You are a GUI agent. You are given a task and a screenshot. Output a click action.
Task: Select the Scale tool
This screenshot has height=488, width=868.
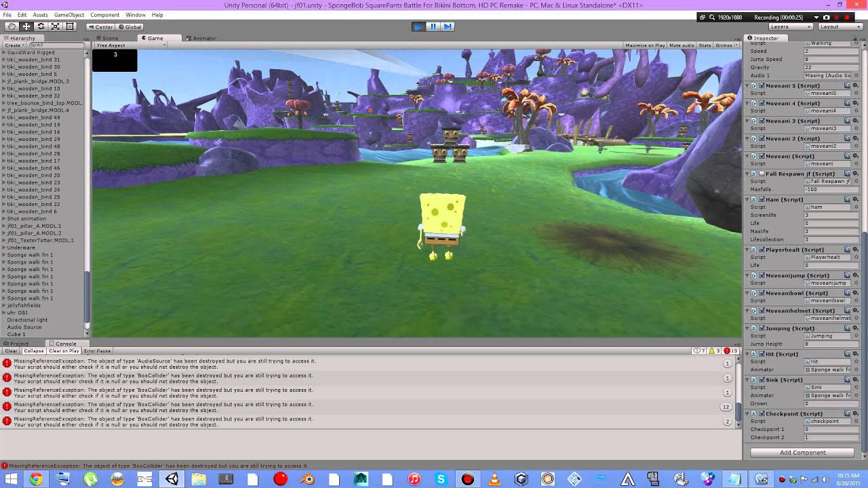pyautogui.click(x=55, y=26)
